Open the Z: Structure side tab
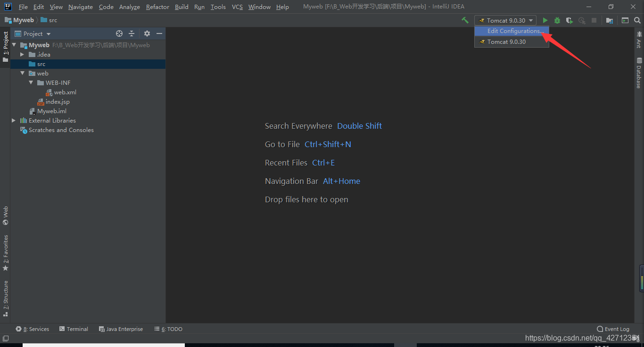The width and height of the screenshot is (644, 347). 5,298
